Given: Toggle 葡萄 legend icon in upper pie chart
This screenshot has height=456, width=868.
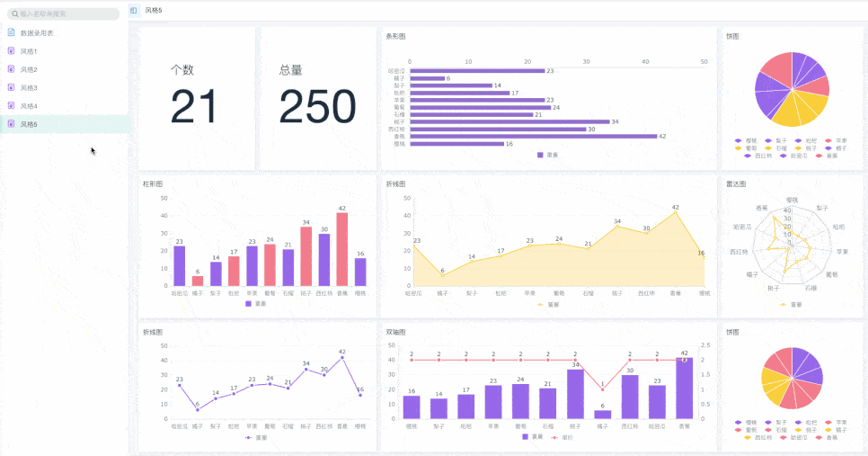Looking at the screenshot, I should pos(738,148).
